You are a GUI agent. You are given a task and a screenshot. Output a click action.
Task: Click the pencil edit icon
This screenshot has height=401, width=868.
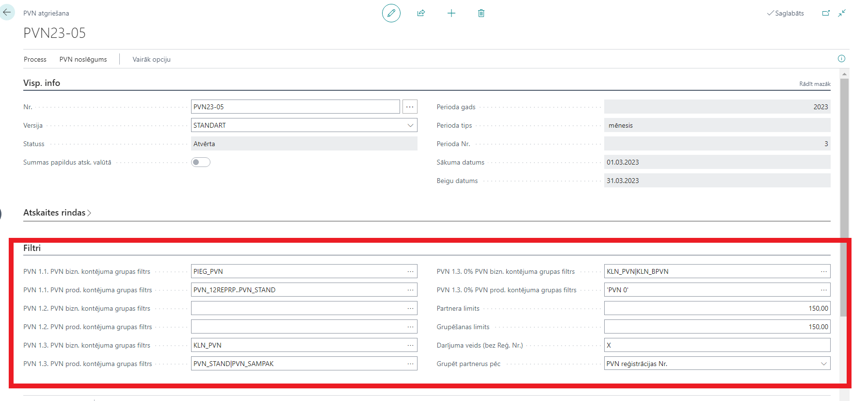[x=391, y=13]
